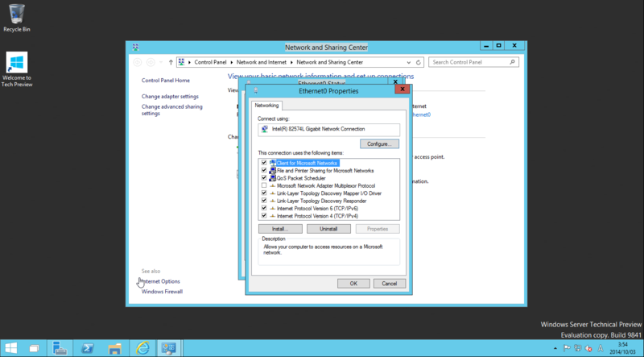
Task: Click the Client for Microsoft Networks icon
Action: point(273,163)
